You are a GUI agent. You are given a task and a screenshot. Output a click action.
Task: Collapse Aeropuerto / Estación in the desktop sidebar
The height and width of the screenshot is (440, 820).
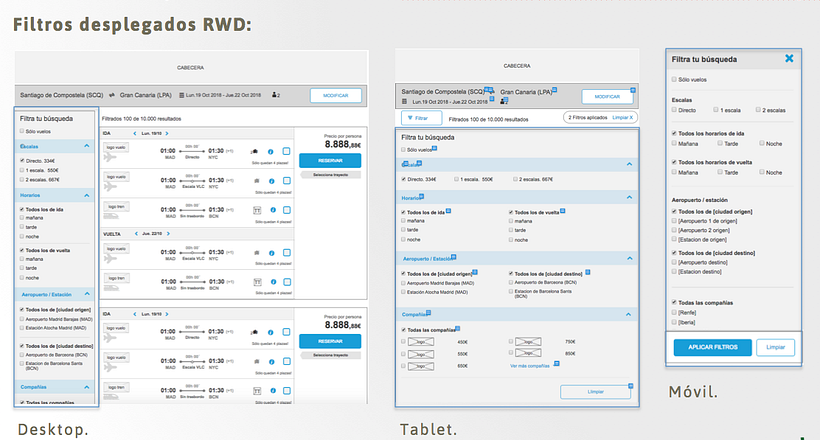(87, 294)
